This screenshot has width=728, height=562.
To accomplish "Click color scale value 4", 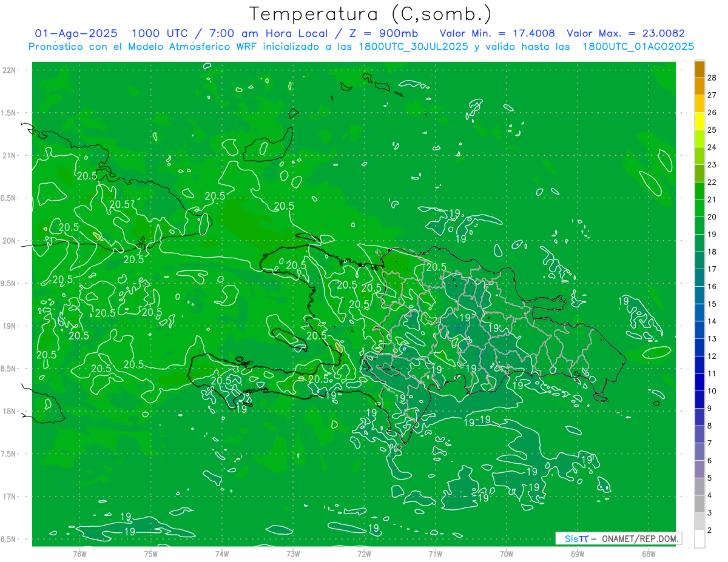I will (x=710, y=496).
